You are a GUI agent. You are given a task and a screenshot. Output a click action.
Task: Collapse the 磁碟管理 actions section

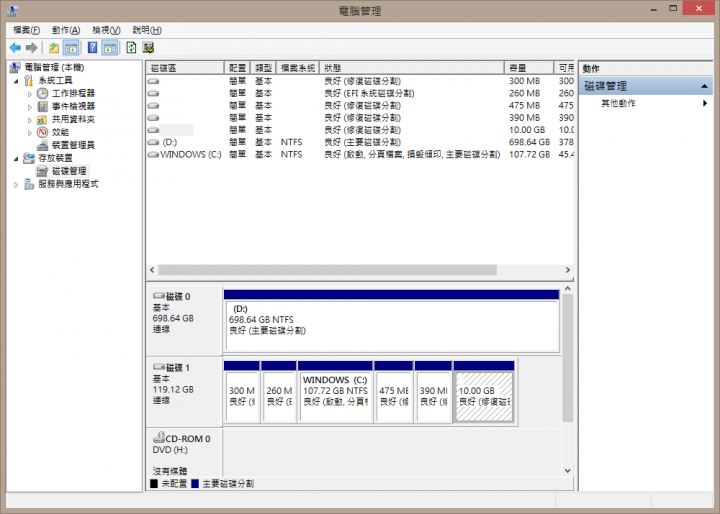click(x=704, y=86)
